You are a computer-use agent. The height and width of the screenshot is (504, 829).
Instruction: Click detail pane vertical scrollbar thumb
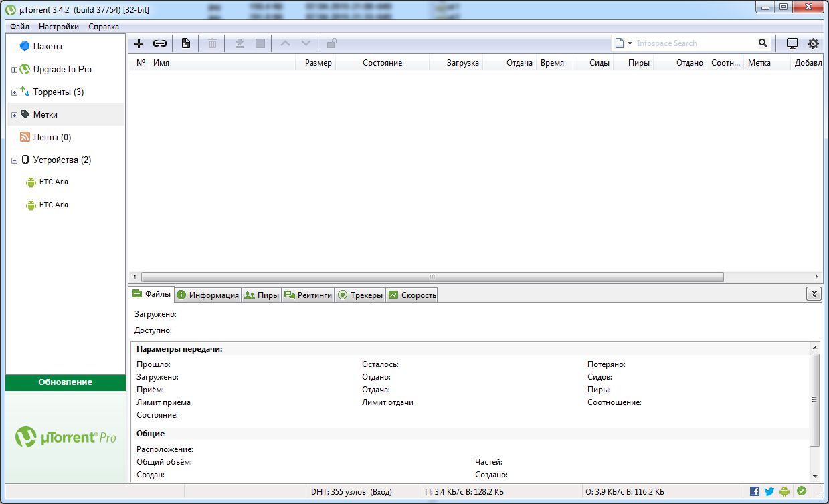(x=814, y=400)
